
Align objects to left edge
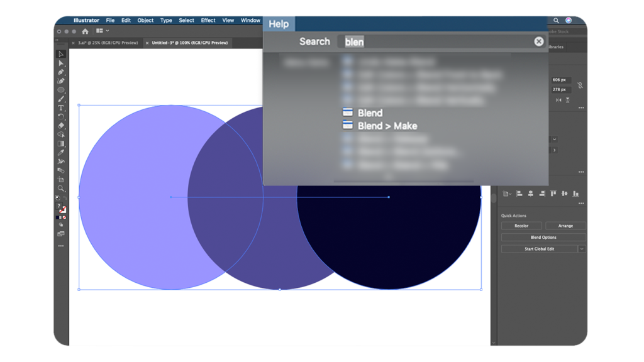click(519, 194)
